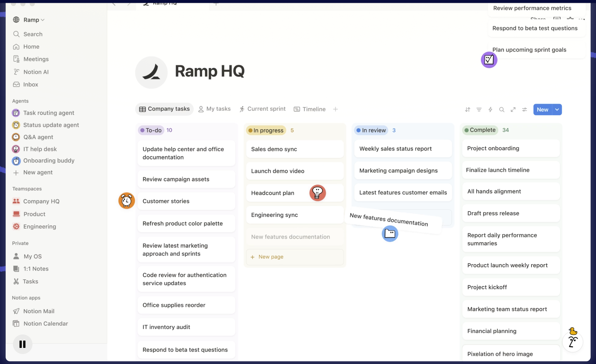Switch to the Timeline view tab

310,109
